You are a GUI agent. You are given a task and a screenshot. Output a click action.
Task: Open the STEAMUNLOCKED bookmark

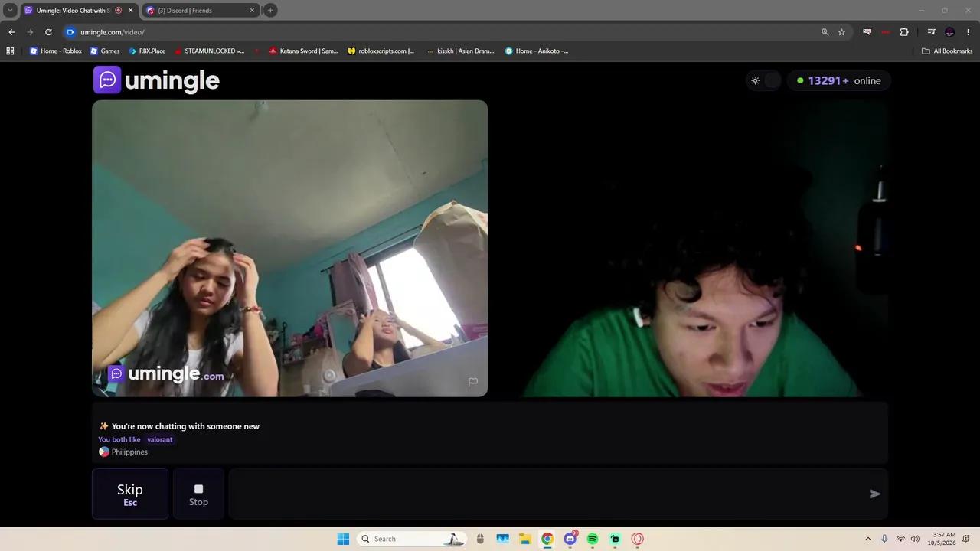(x=210, y=51)
